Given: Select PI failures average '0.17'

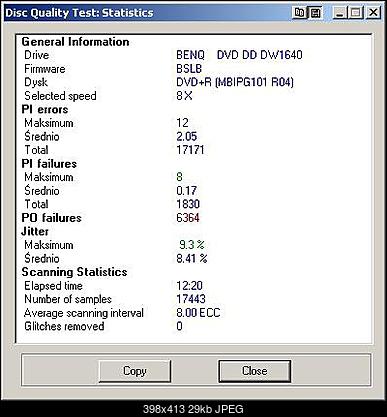Looking at the screenshot, I should [x=186, y=191].
